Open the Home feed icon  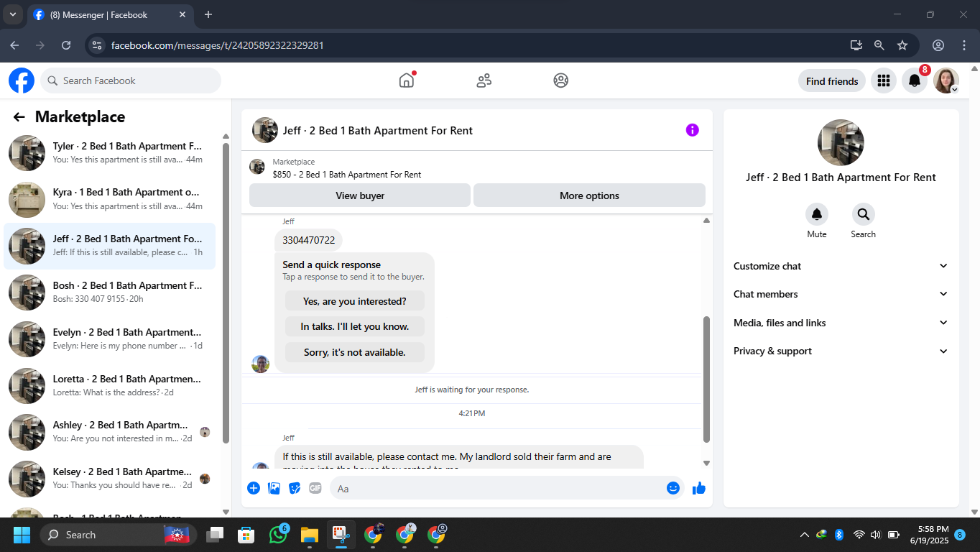point(407,80)
